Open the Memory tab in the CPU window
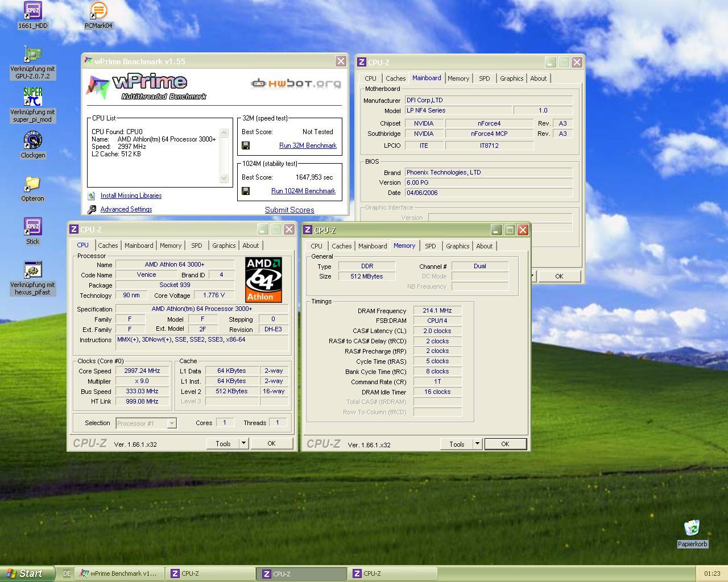The width and height of the screenshot is (728, 582). coord(170,246)
